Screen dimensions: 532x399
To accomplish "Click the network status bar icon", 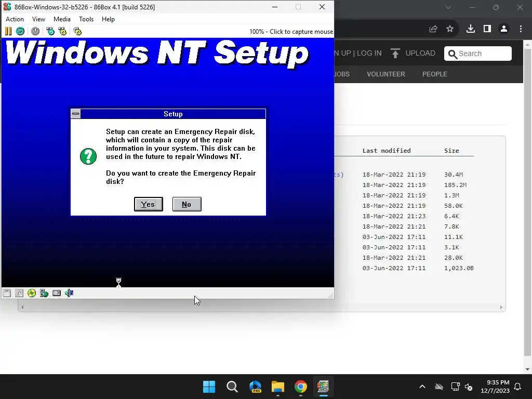I will (44, 293).
